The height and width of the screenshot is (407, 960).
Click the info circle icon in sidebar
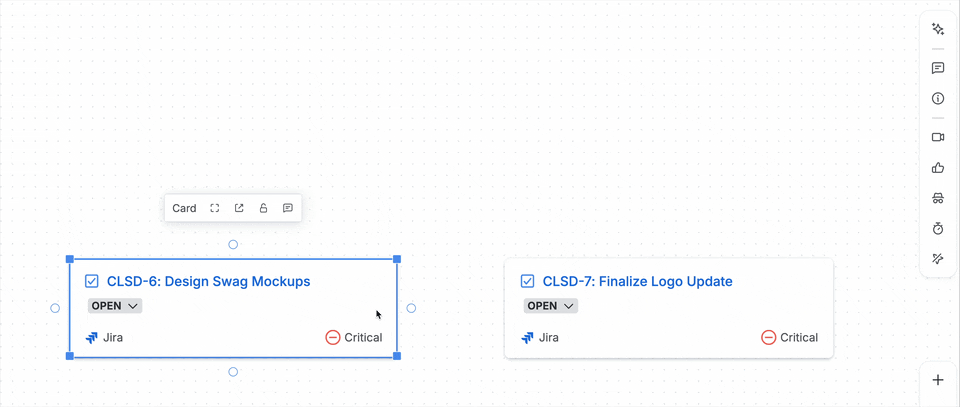click(938, 99)
